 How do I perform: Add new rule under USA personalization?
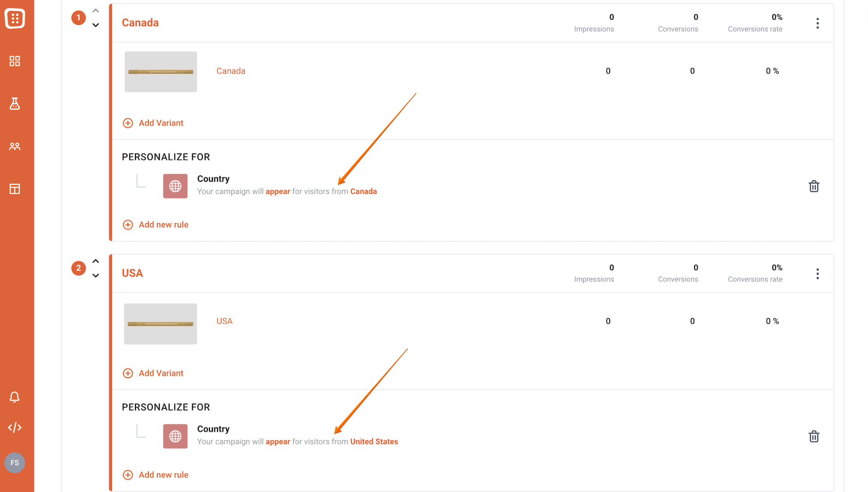click(x=156, y=475)
